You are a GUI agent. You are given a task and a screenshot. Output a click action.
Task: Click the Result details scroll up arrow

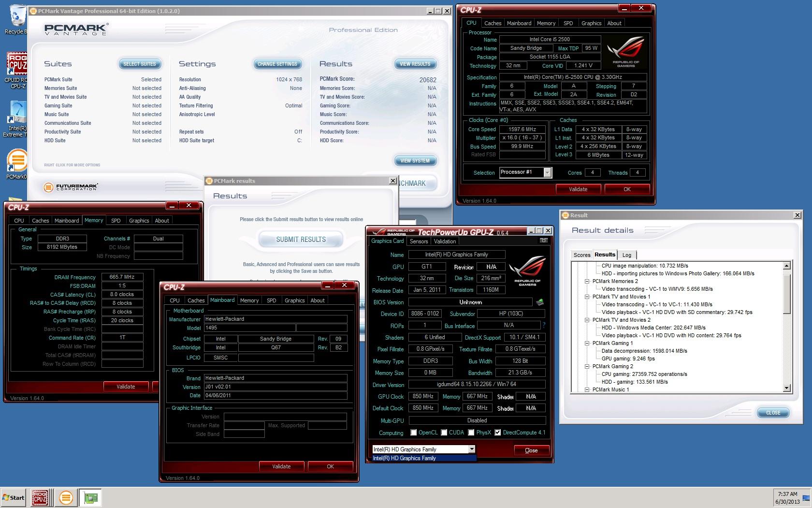coord(786,266)
